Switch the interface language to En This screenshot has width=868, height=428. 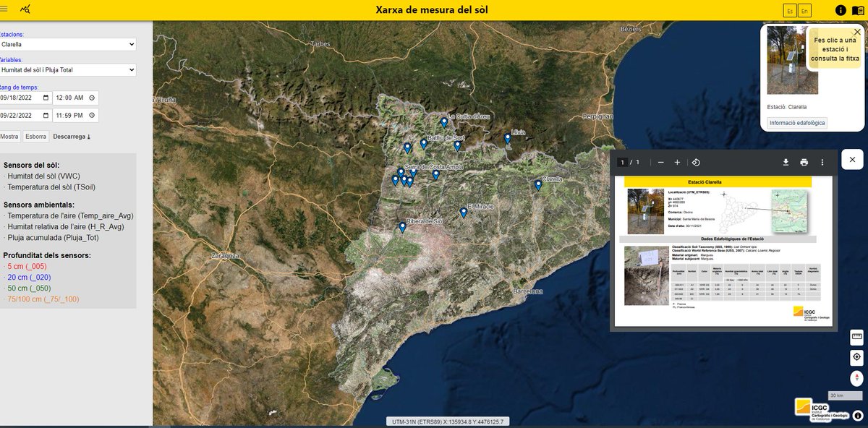[x=805, y=10]
